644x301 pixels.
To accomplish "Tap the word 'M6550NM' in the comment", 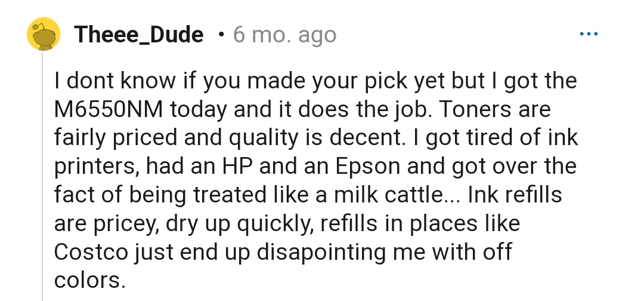I will pyautogui.click(x=109, y=109).
